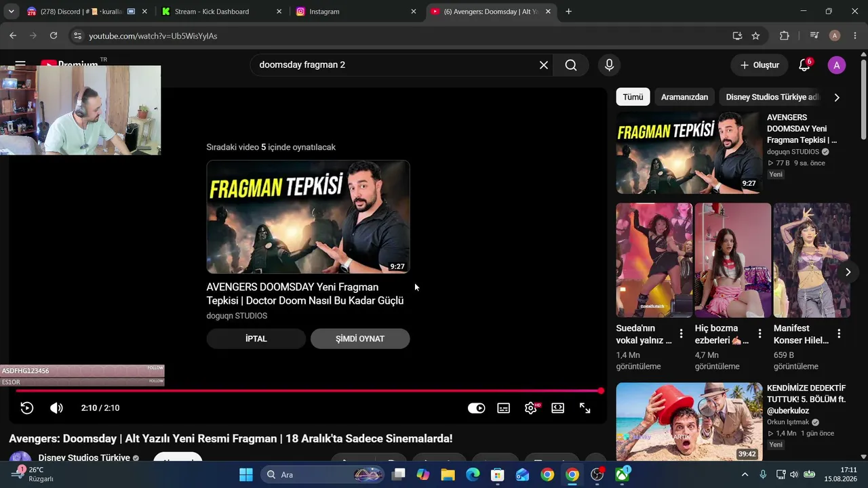Open the Disney Studios Türkiye channel name
Image resolution: width=868 pixels, height=488 pixels.
tap(84, 457)
